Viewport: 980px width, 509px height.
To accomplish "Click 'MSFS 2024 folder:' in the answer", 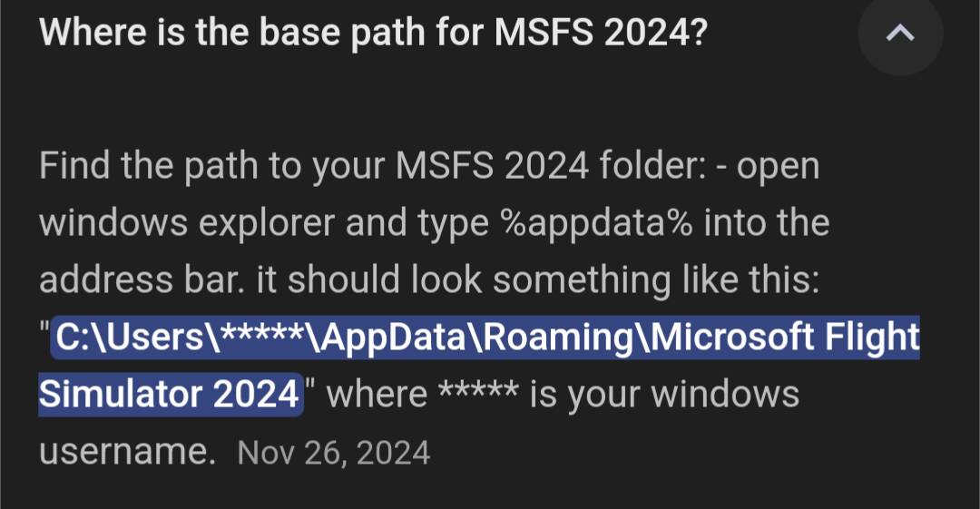I will (x=552, y=166).
